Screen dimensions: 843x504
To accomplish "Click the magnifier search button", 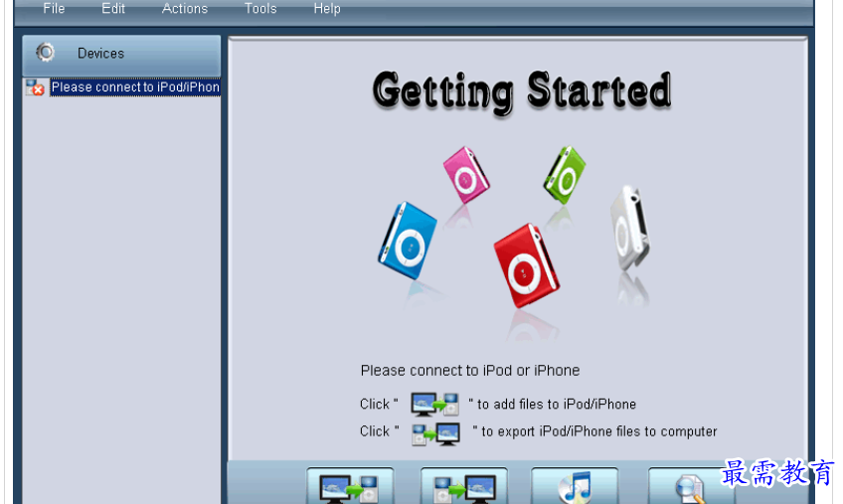I will tap(690, 486).
